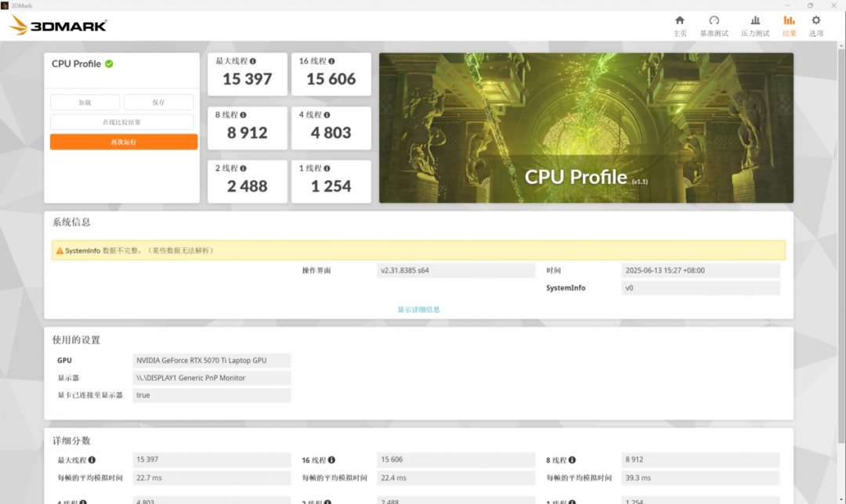Screen dimensions: 846x504
Task: Click the 22.4 ms average simulation time value
Action: click(456, 477)
